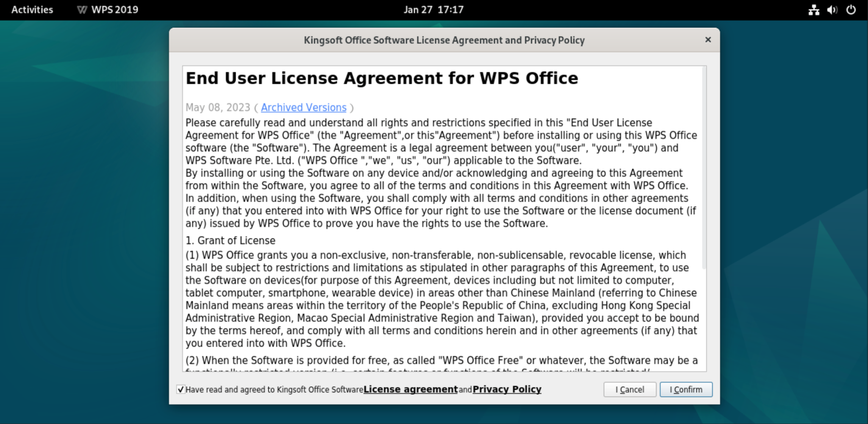Open the underlined License agreement link

(x=411, y=389)
